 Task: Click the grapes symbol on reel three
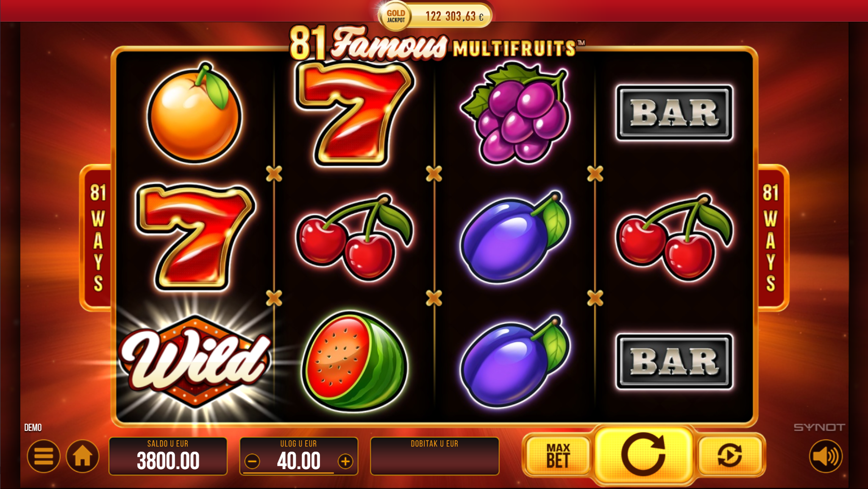[x=515, y=113]
